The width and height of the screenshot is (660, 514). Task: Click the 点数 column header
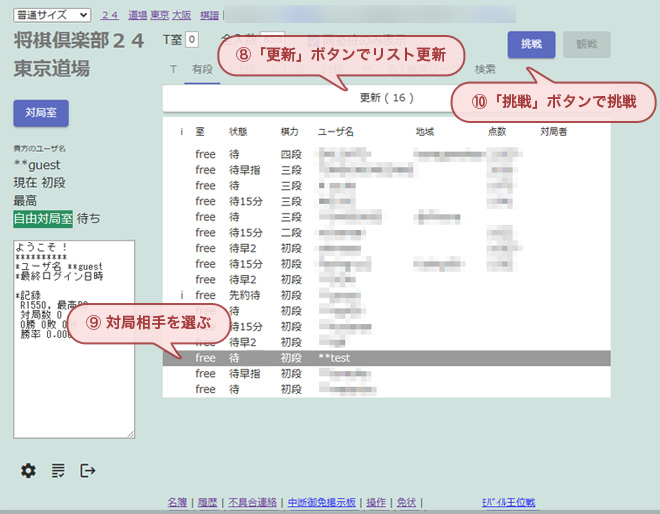point(497,132)
